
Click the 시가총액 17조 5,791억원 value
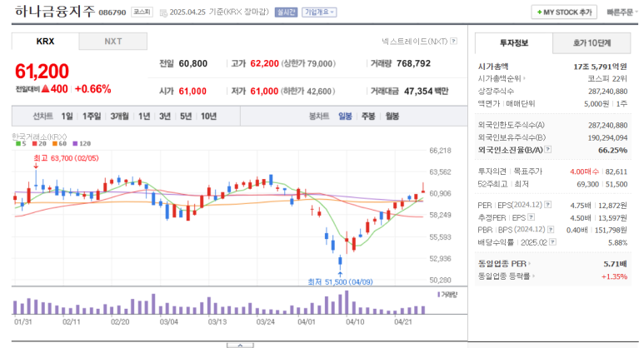600,67
